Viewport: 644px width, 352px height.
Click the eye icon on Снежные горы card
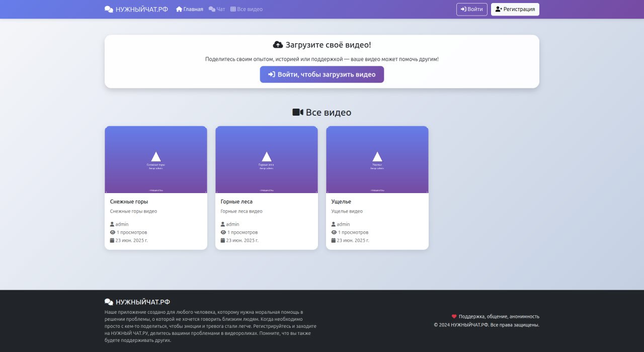click(x=113, y=232)
